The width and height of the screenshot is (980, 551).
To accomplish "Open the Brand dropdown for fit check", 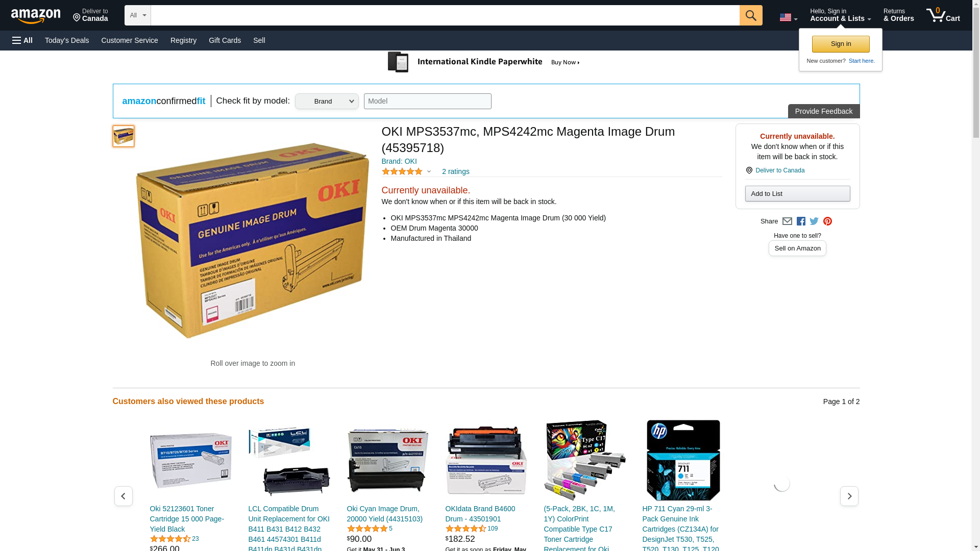I will pos(327,101).
